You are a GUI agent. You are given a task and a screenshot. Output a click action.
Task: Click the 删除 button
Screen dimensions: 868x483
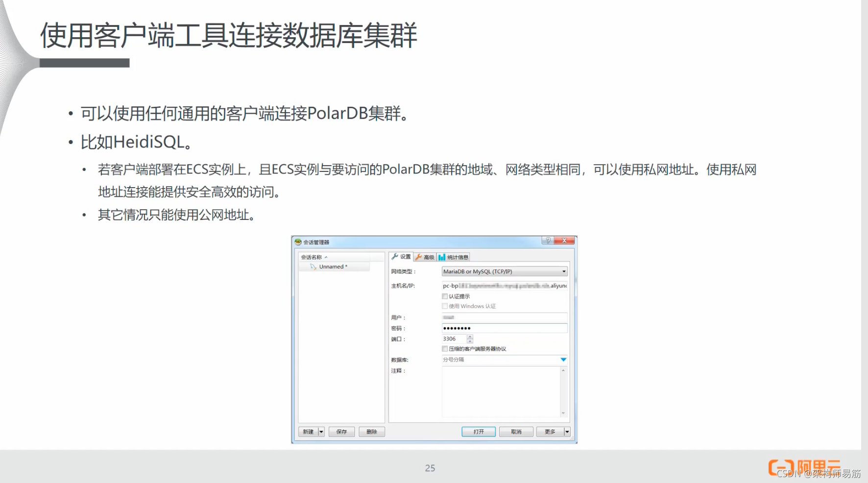(x=372, y=432)
